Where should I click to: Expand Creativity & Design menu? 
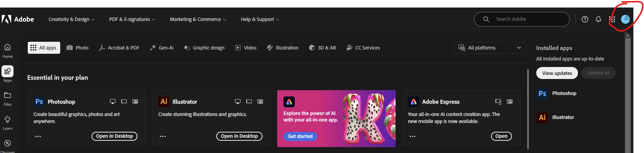pos(71,19)
